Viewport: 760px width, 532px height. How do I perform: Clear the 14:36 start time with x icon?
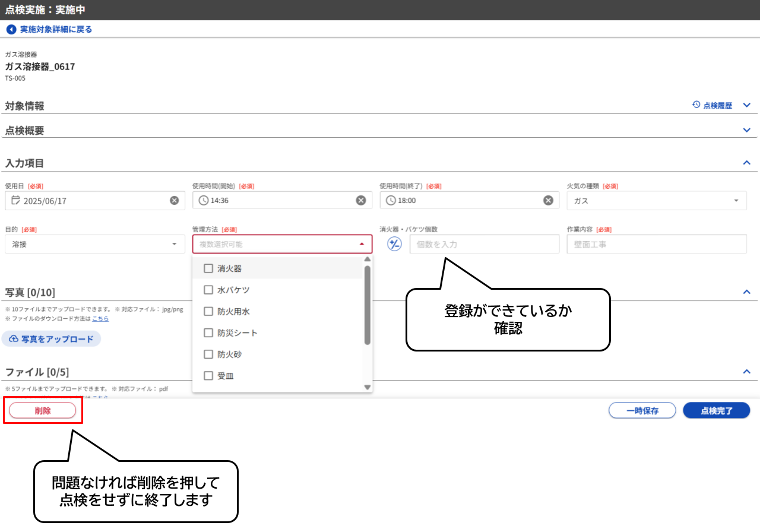point(360,200)
